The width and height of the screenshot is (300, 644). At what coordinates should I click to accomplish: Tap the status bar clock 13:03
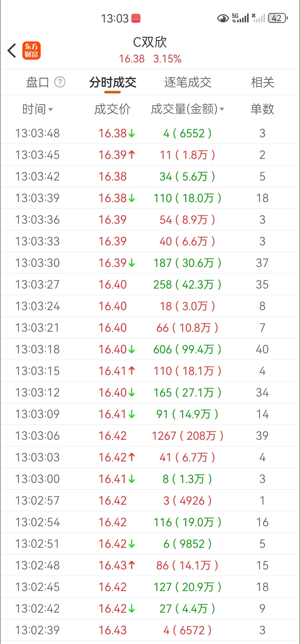(115, 18)
